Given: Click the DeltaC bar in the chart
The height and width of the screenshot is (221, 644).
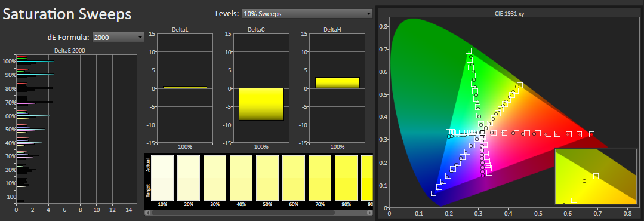Looking at the screenshot, I should click(261, 105).
